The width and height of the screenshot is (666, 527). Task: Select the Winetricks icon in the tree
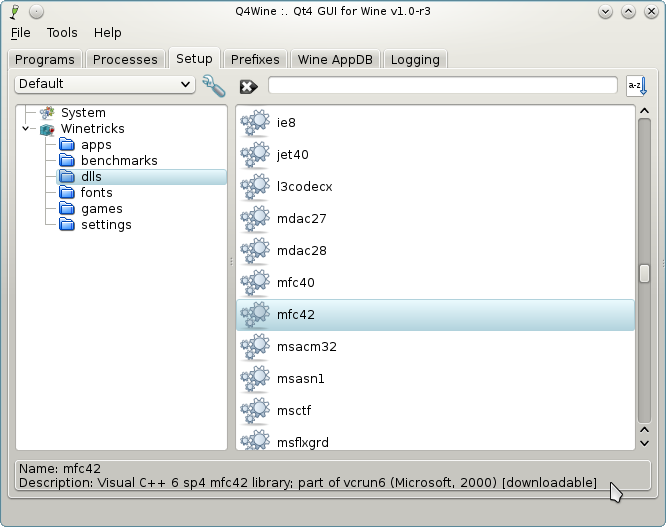(46, 129)
